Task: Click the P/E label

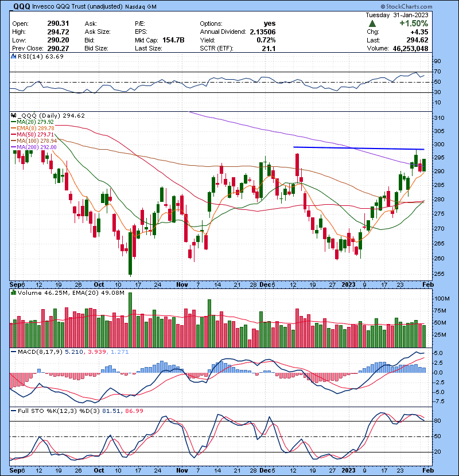Action: pyautogui.click(x=140, y=24)
